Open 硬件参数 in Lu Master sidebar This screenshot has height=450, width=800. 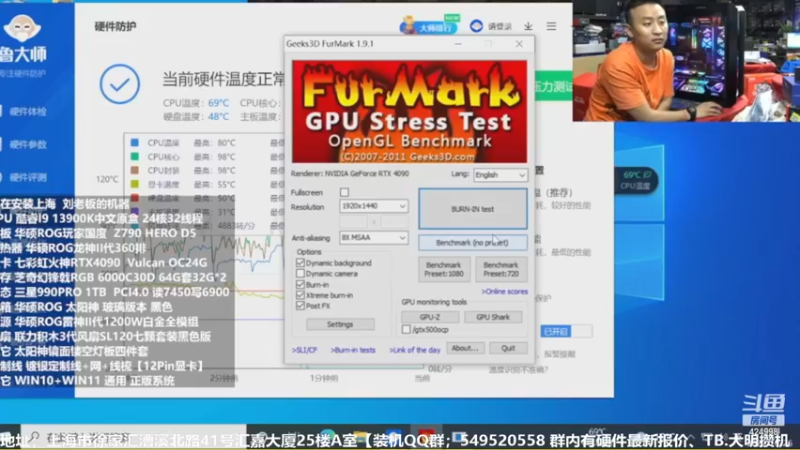point(28,145)
